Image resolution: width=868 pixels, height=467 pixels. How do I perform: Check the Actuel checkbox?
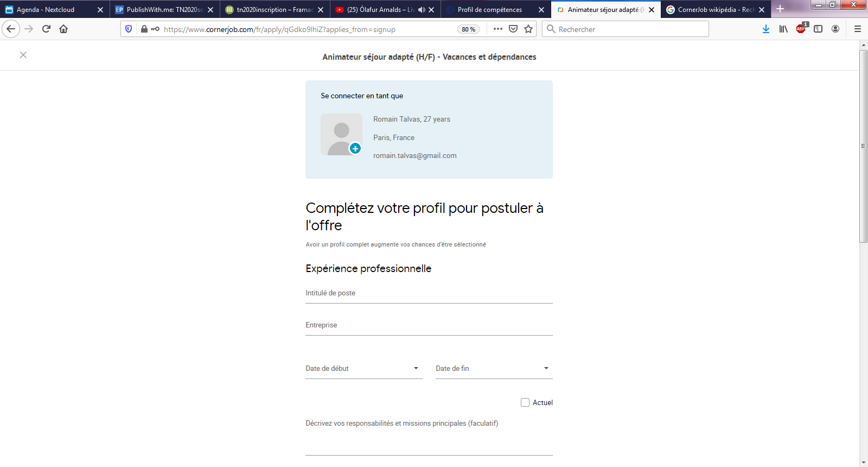(525, 402)
